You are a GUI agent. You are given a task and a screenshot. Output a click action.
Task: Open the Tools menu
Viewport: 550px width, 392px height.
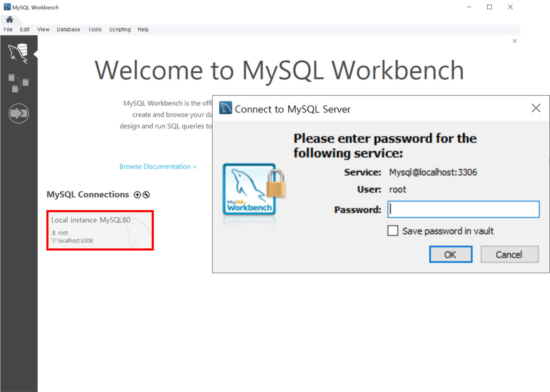pos(95,30)
